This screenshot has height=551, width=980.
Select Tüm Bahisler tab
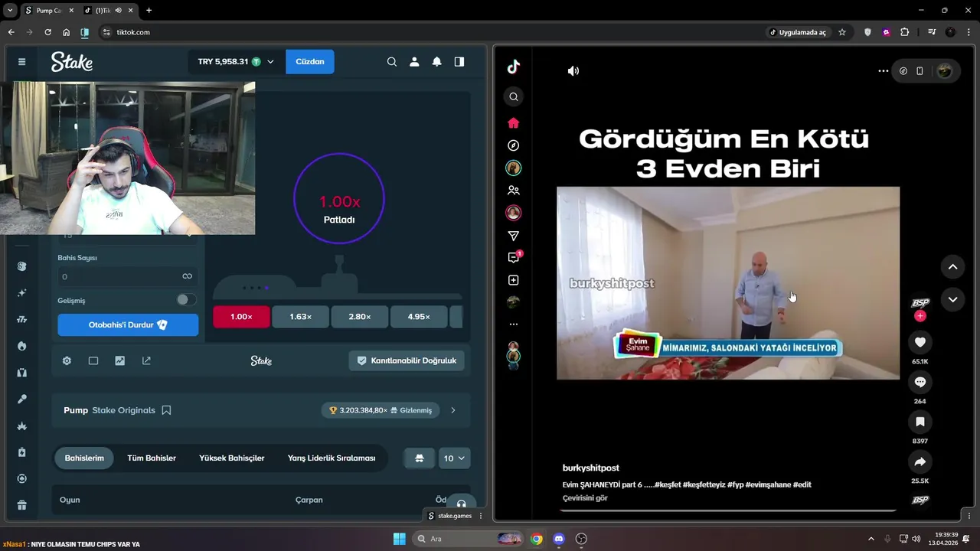152,458
